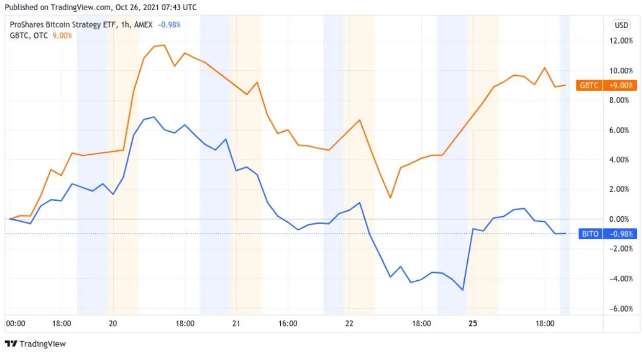Select date 25 on the time axis
644x354 pixels.
point(473,323)
